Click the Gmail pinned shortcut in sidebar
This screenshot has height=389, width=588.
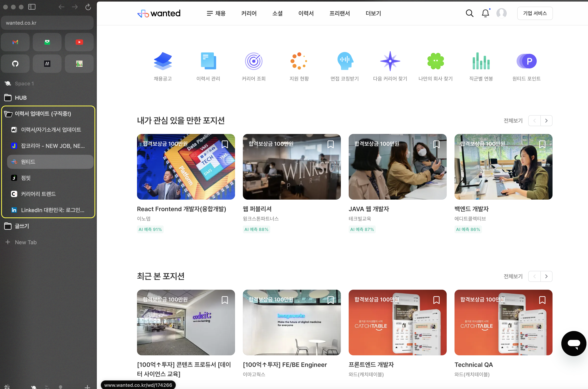point(15,42)
